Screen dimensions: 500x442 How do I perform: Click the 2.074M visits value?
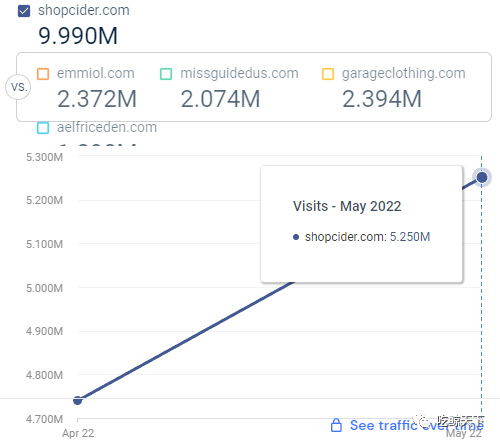[220, 99]
